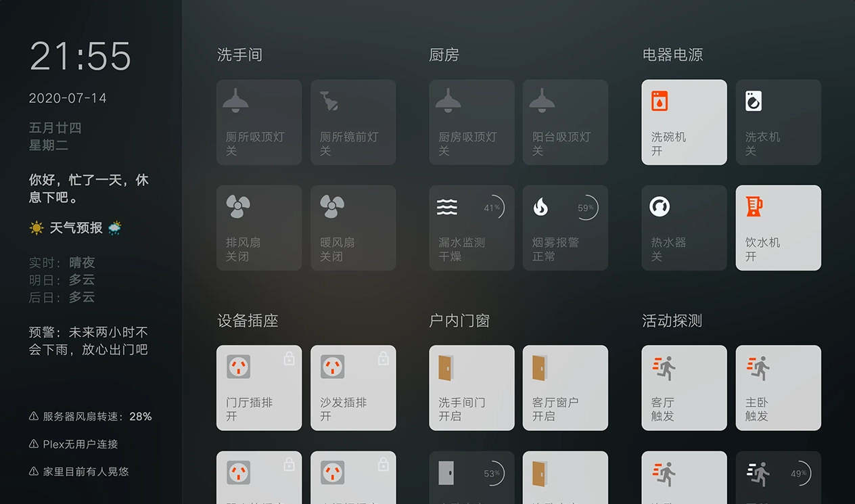Click the white motion icon beside 49% ring

tap(758, 474)
